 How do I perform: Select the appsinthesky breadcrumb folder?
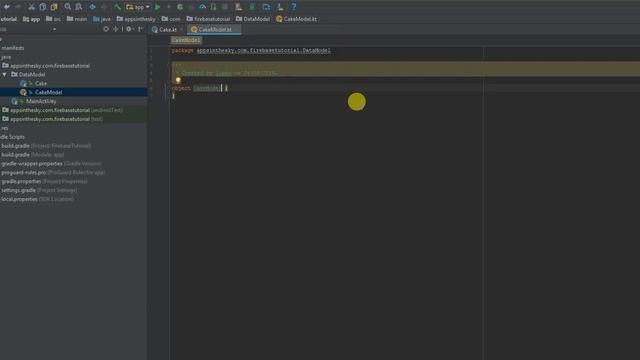coord(136,19)
